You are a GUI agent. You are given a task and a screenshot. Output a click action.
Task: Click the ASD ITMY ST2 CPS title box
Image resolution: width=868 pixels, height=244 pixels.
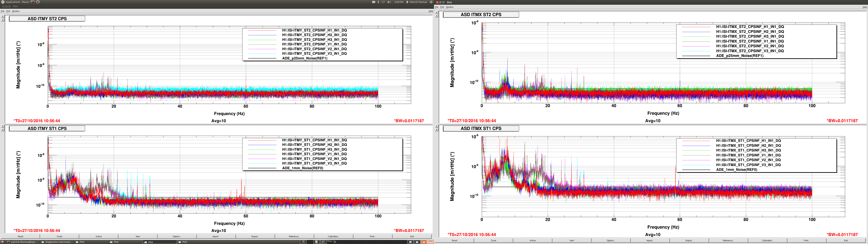47,19
